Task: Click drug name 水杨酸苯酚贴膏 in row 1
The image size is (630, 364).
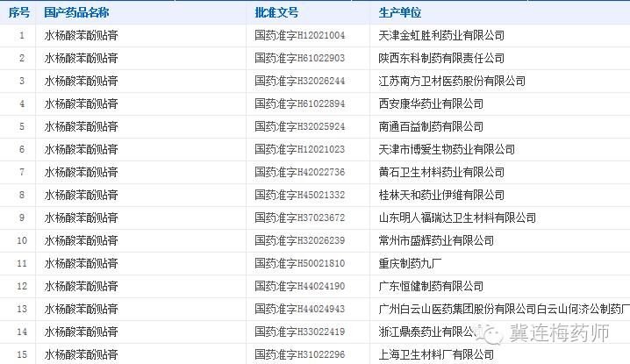Action: 81,35
